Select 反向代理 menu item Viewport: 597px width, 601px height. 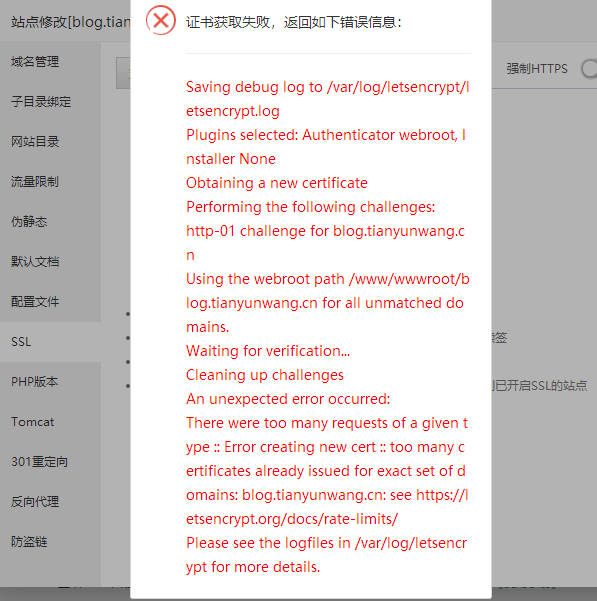click(x=35, y=502)
